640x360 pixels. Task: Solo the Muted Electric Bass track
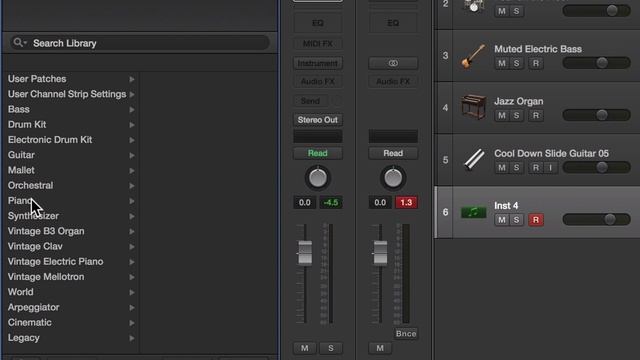[x=516, y=63]
